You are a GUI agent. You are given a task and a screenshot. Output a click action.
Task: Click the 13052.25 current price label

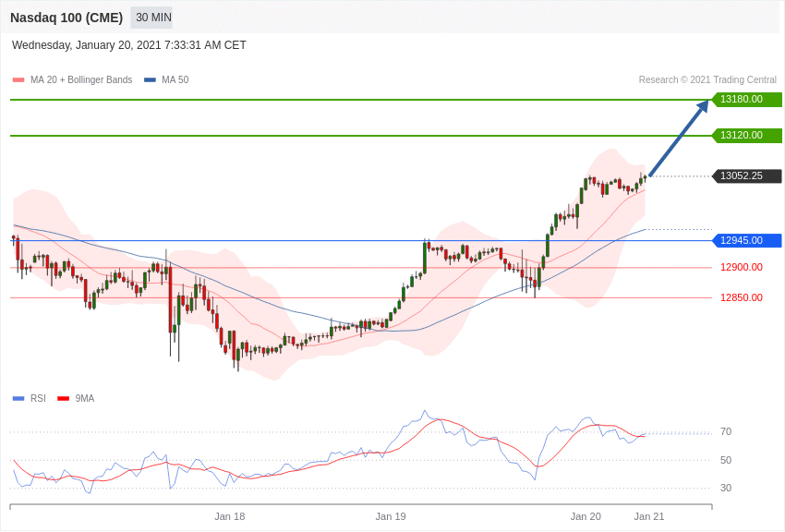(x=746, y=175)
